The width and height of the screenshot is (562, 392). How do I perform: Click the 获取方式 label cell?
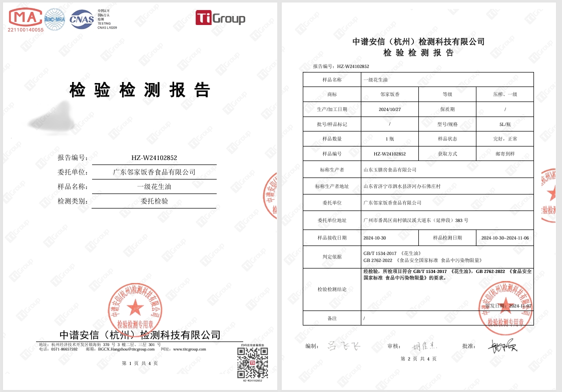(447, 153)
